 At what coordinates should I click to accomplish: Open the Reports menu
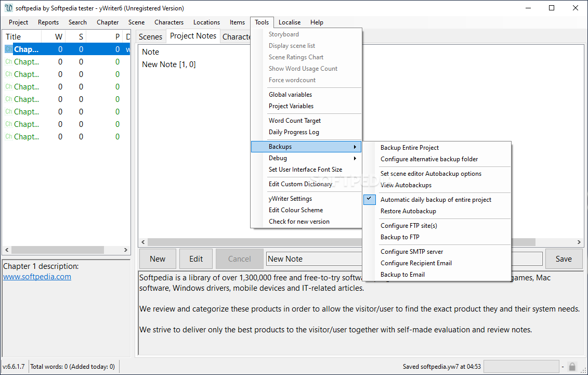pyautogui.click(x=48, y=22)
